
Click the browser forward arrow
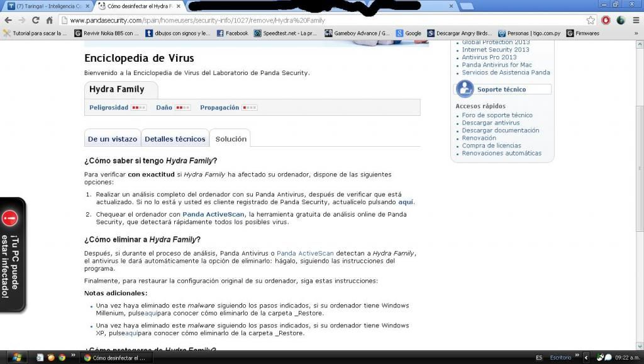[22, 20]
